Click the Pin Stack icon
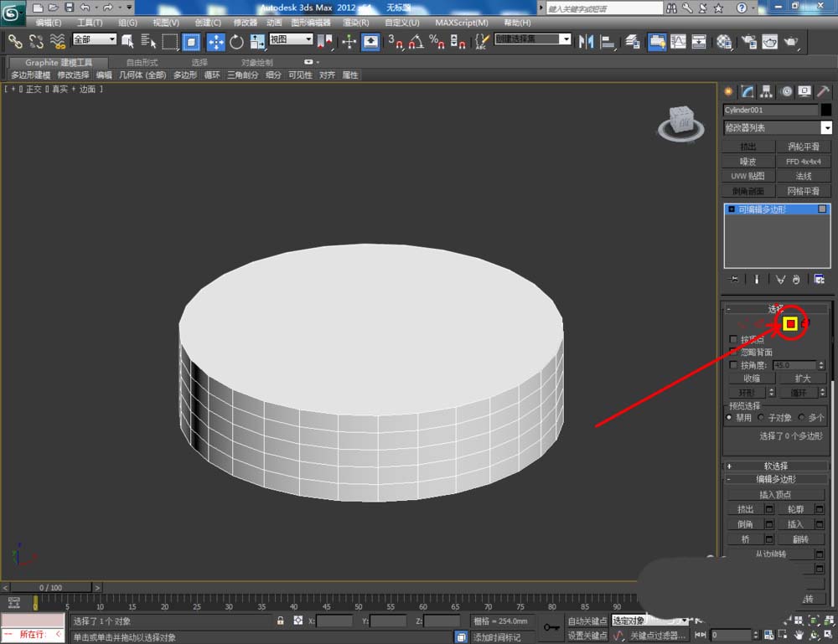838x644 pixels. pyautogui.click(x=735, y=279)
